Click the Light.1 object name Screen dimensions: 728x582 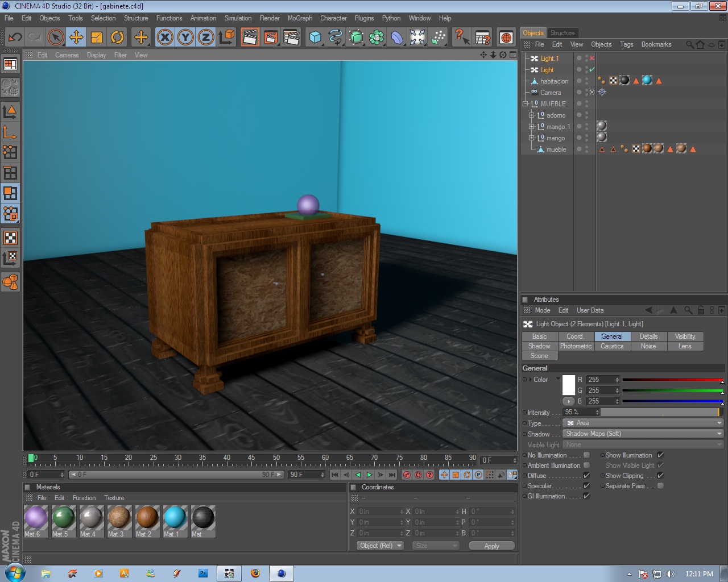click(x=549, y=58)
